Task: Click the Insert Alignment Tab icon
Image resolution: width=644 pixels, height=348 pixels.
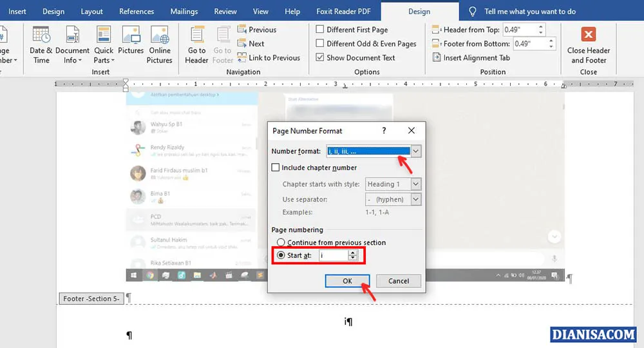Action: point(437,58)
